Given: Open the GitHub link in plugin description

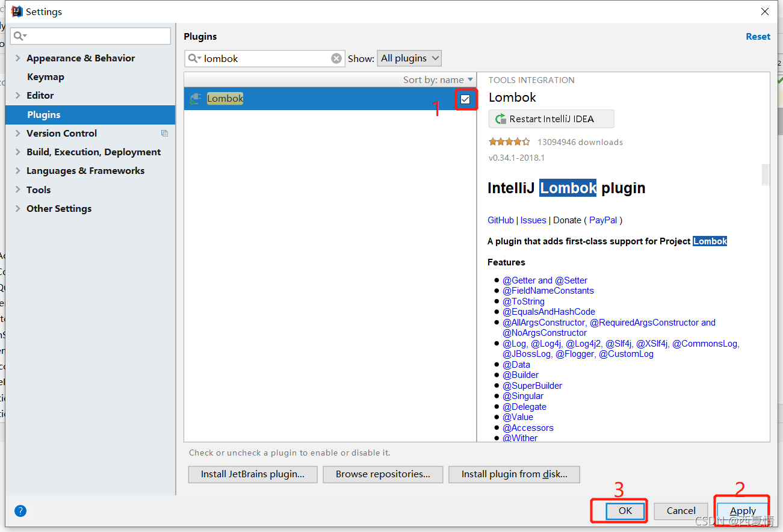Looking at the screenshot, I should 501,220.
